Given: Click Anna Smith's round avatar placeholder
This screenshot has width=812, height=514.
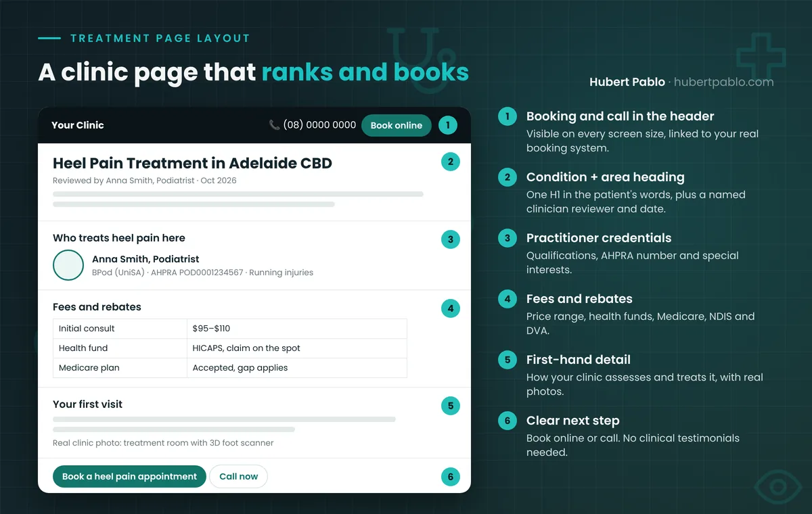Looking at the screenshot, I should pos(68,265).
